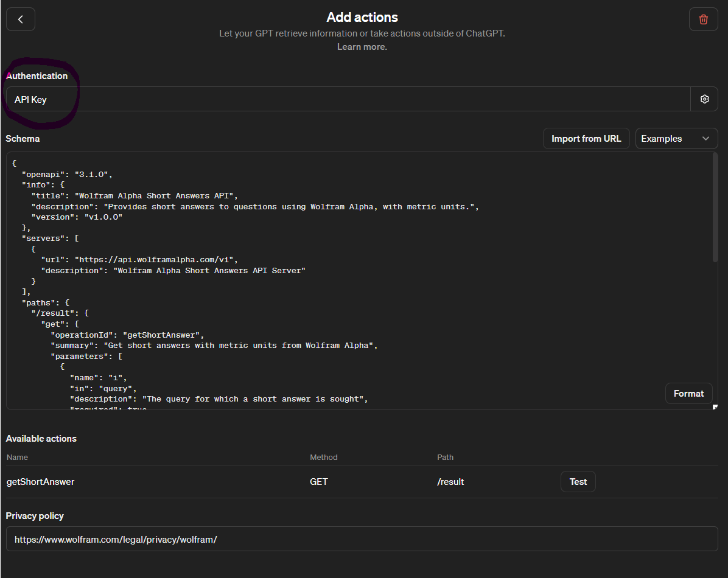
Task: Click the "get": { schema line
Action: pos(60,324)
